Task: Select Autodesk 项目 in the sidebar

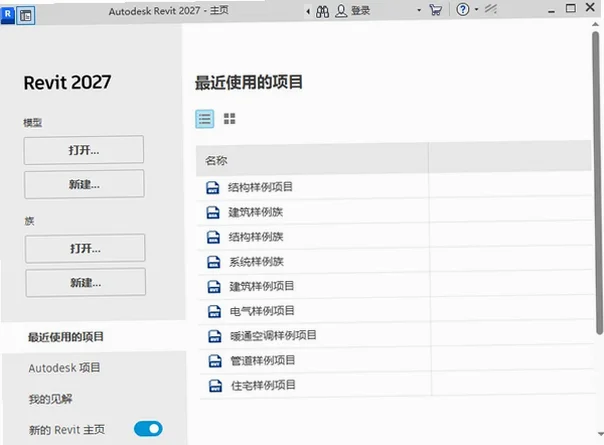Action: [64, 368]
